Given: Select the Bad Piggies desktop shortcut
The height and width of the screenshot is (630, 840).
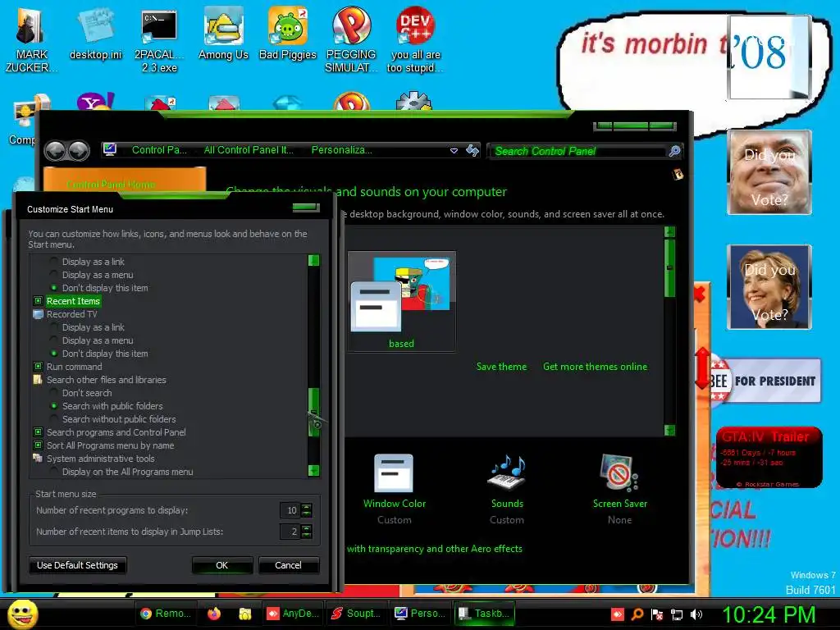Looking at the screenshot, I should coord(288,34).
